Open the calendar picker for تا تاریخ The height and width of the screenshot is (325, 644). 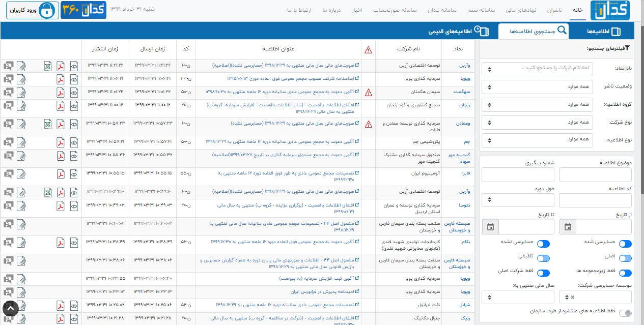[x=490, y=227]
